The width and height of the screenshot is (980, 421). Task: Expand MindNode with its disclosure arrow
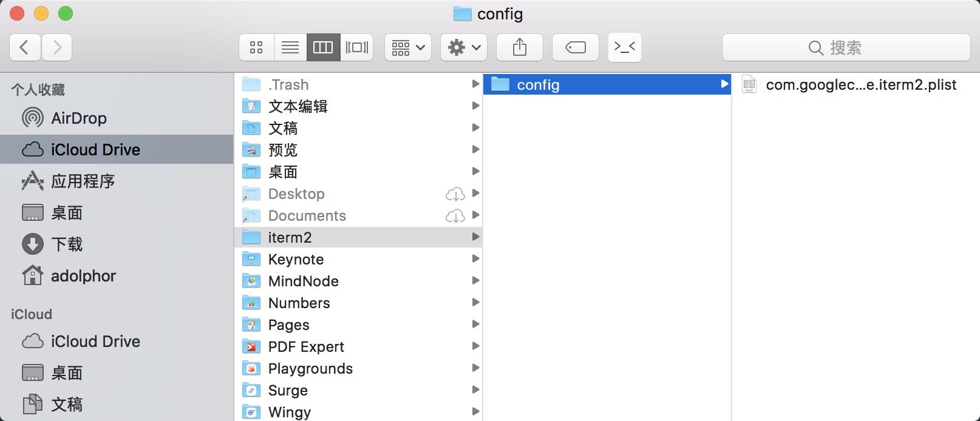point(476,280)
